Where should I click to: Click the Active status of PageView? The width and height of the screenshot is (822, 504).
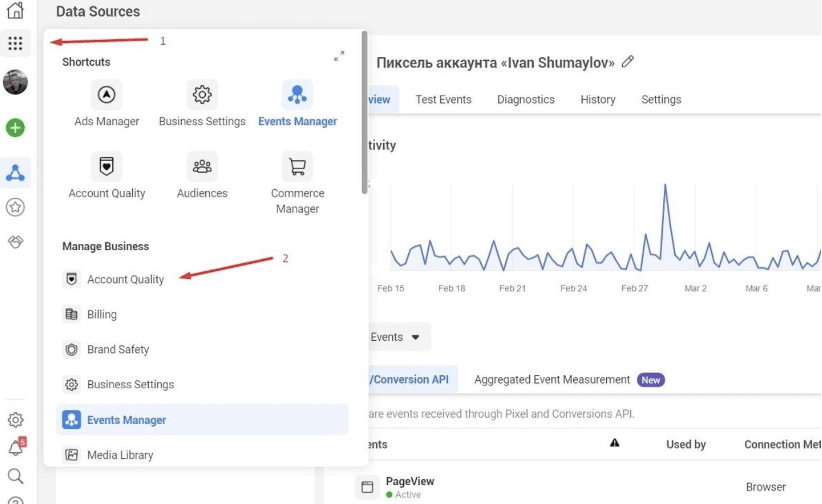(x=403, y=495)
